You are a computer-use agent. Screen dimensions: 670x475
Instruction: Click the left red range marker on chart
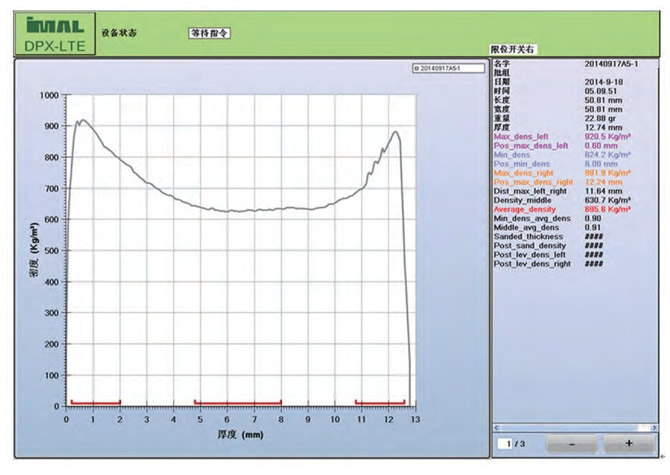tap(94, 402)
